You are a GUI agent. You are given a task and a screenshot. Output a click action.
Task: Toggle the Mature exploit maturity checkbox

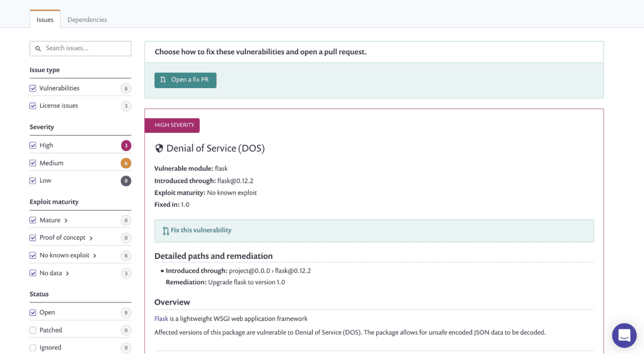33,220
